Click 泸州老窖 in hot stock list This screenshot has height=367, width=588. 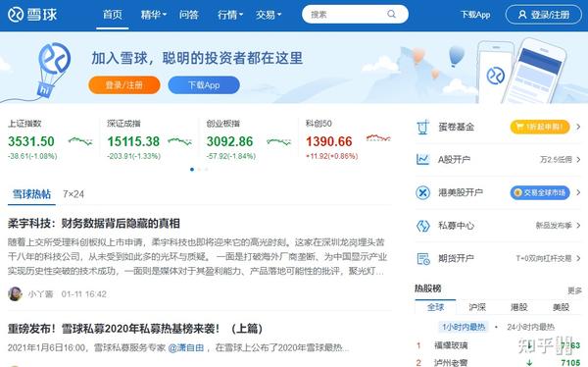(x=451, y=362)
